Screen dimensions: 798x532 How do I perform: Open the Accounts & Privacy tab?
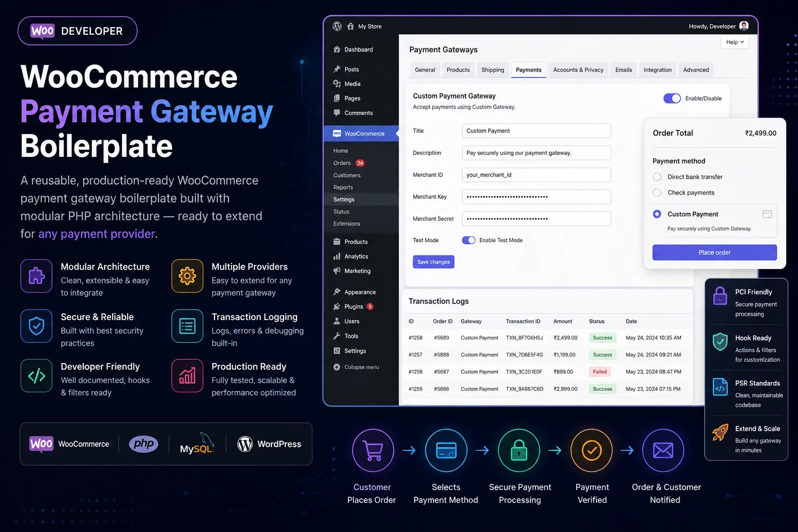tap(578, 70)
